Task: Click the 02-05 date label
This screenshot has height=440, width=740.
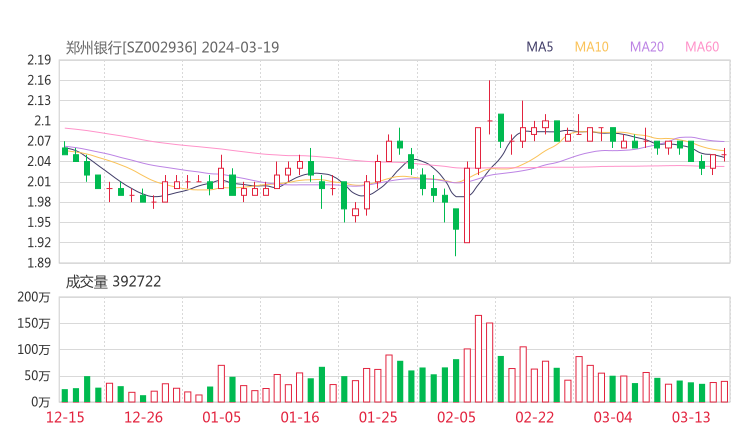Action: (x=456, y=417)
